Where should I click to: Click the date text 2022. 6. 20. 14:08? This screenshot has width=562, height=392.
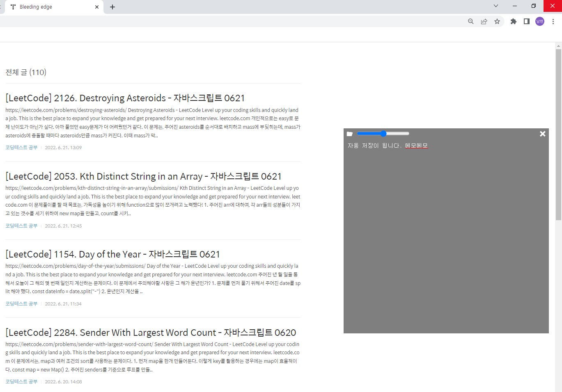[x=63, y=382]
